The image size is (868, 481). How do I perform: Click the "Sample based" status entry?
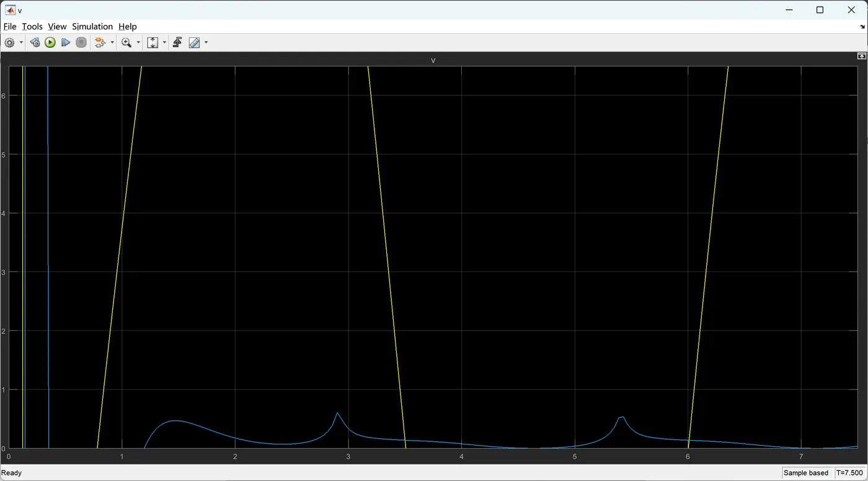(x=806, y=473)
